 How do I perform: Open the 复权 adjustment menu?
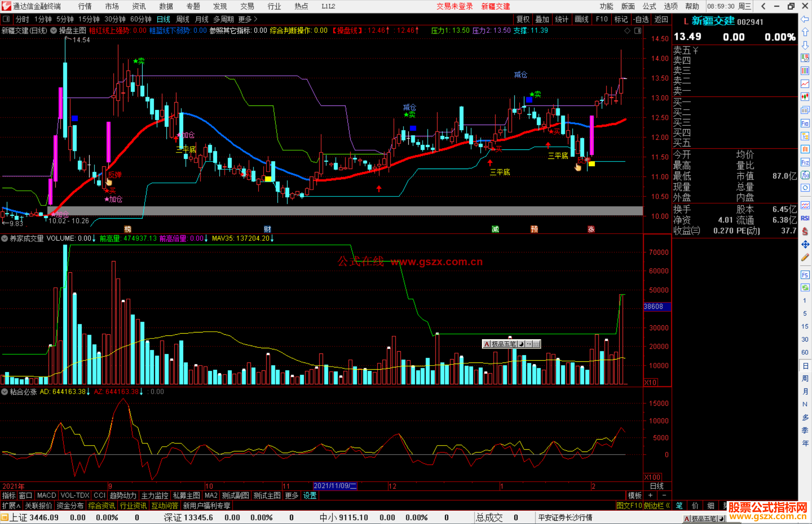523,19
